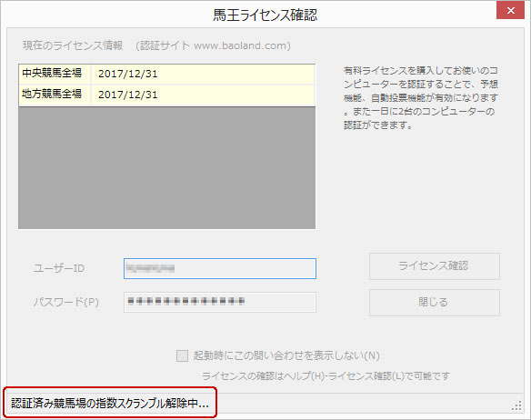531x420 pixels.
Task: Close the 馬王ライセンス確認 dialog window
Action: [510, 10]
